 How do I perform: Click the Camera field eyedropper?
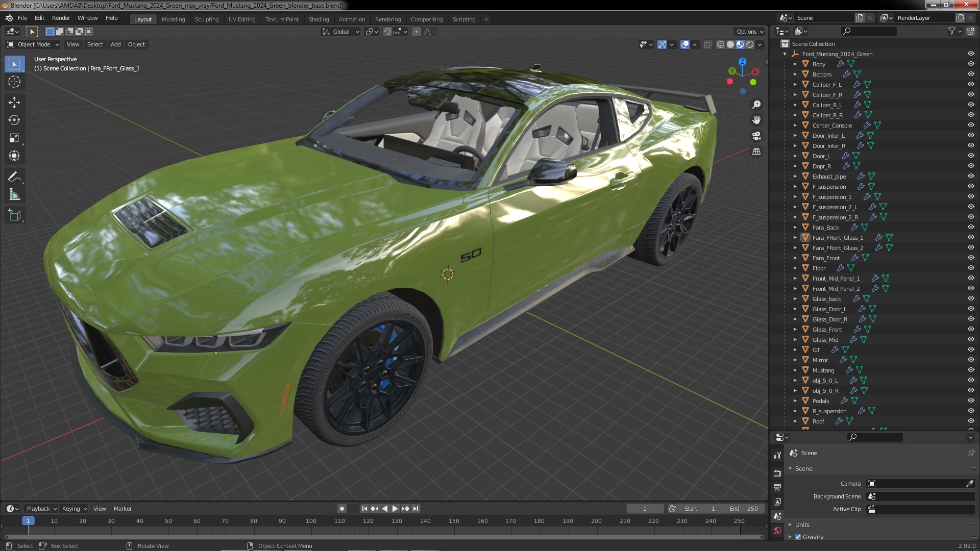click(x=970, y=484)
